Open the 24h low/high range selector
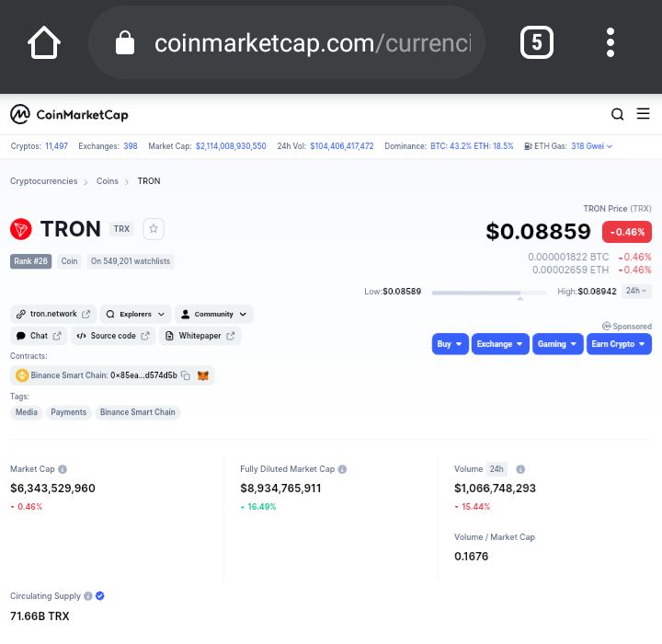Screen dimensions: 662x644 point(636,291)
